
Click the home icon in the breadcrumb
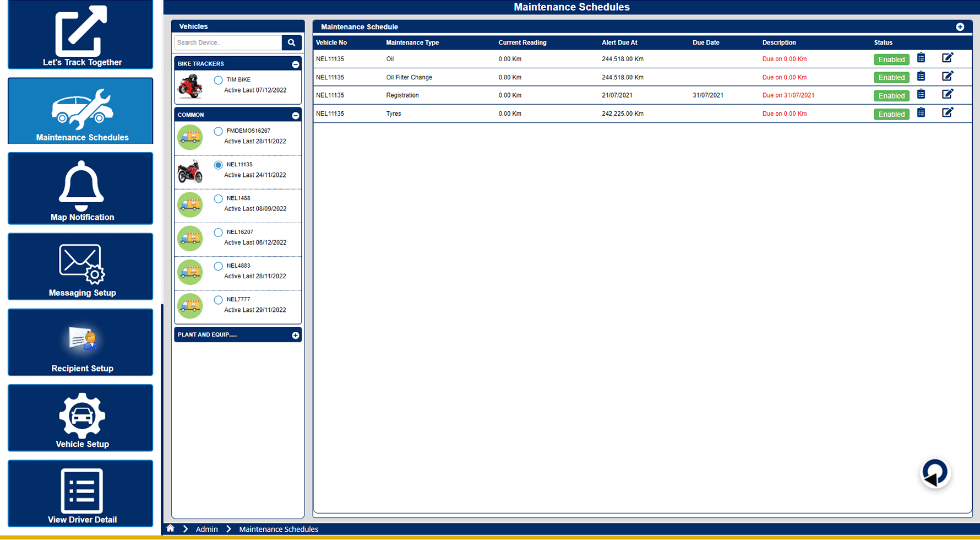(x=171, y=528)
